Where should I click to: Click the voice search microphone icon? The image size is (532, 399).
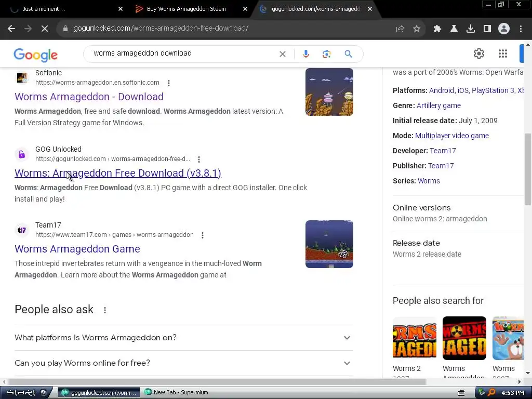coord(306,54)
